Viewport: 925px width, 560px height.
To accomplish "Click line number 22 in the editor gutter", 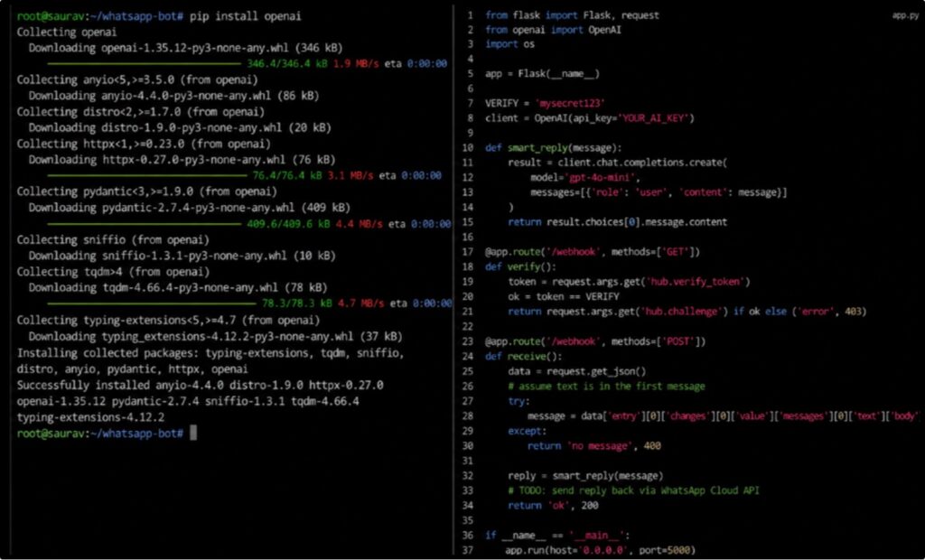I will (468, 326).
